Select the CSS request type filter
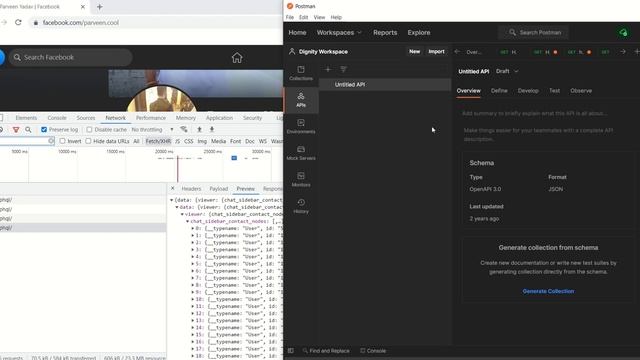 coord(189,141)
